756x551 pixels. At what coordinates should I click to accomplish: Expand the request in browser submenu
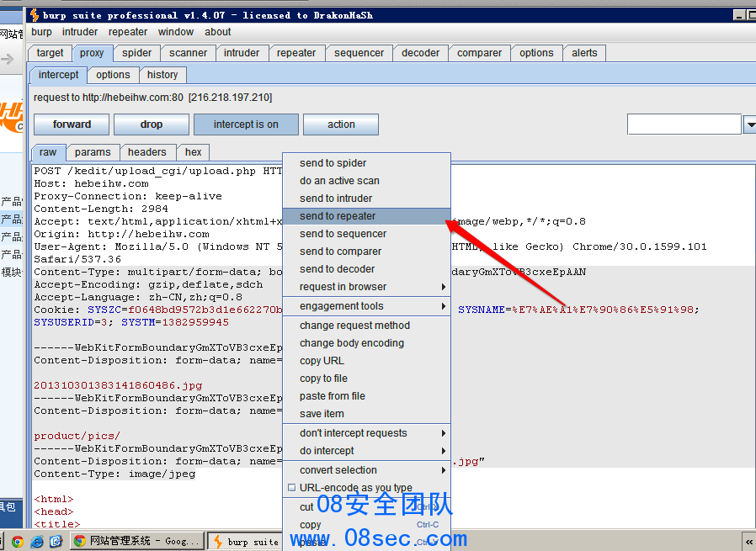tap(366, 287)
